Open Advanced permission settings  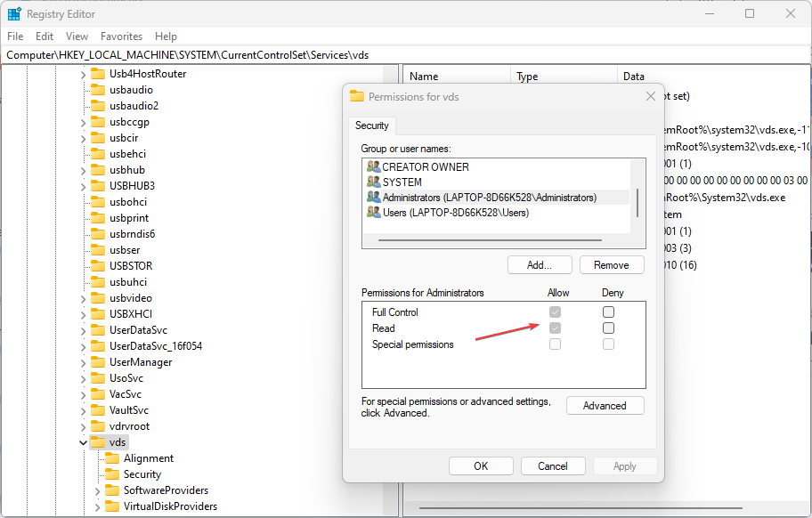click(605, 406)
